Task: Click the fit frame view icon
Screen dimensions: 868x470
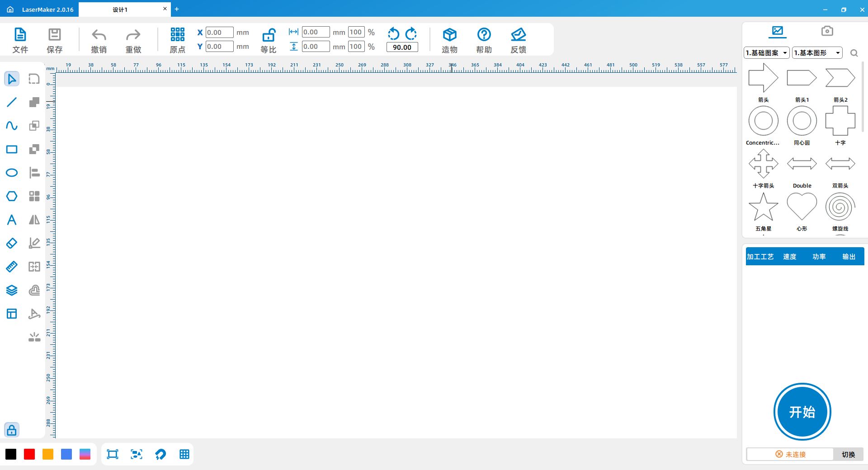Action: tap(113, 454)
